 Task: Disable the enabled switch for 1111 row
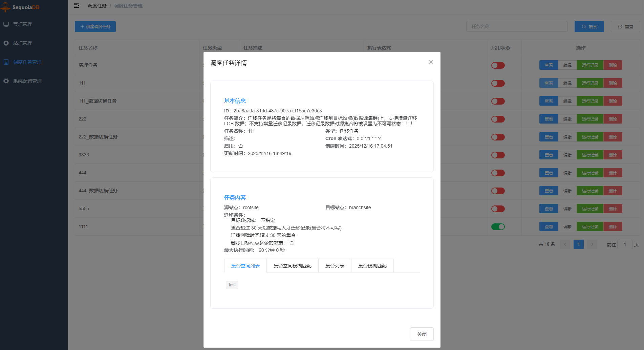point(498,227)
